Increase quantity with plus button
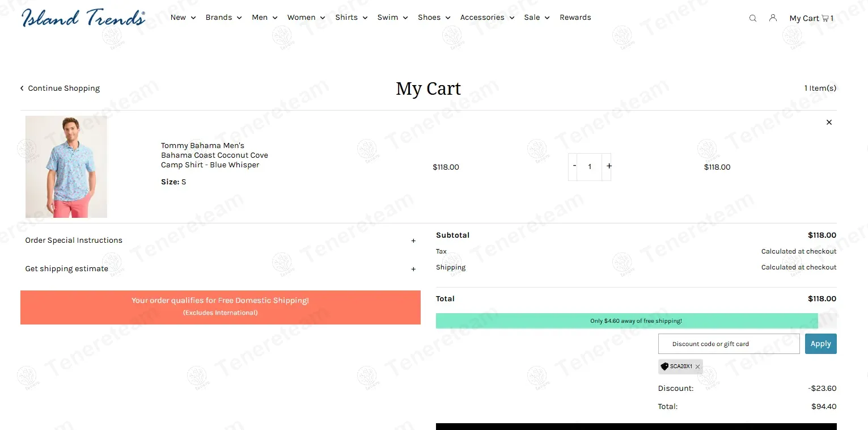The width and height of the screenshot is (868, 430). [x=609, y=166]
